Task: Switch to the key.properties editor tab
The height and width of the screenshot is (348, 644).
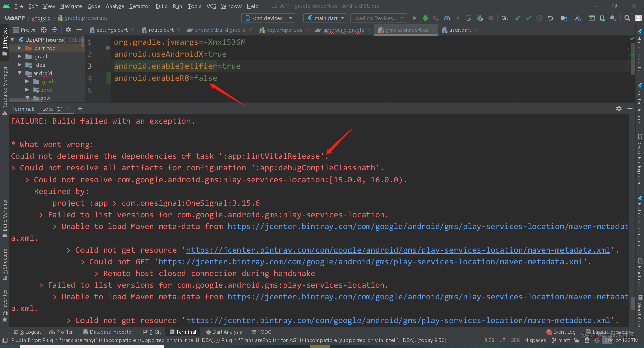Action: point(284,30)
